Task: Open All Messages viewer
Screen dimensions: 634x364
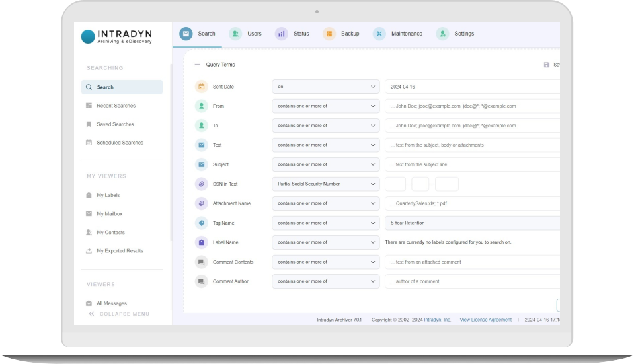Action: [106, 303]
